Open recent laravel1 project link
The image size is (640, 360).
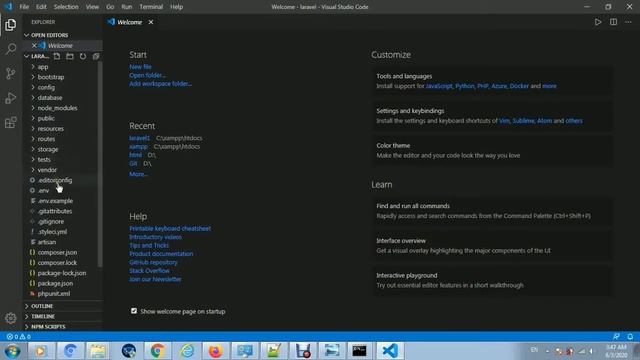(140, 138)
